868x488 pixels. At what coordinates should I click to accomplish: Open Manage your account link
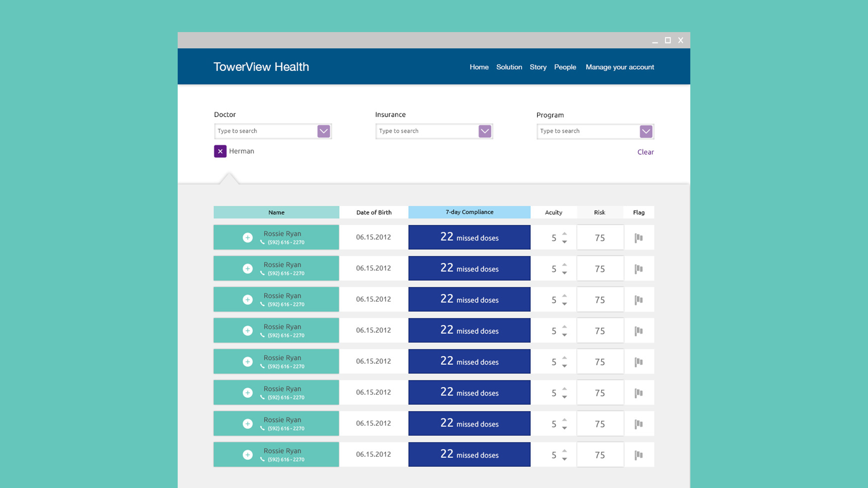[620, 67]
